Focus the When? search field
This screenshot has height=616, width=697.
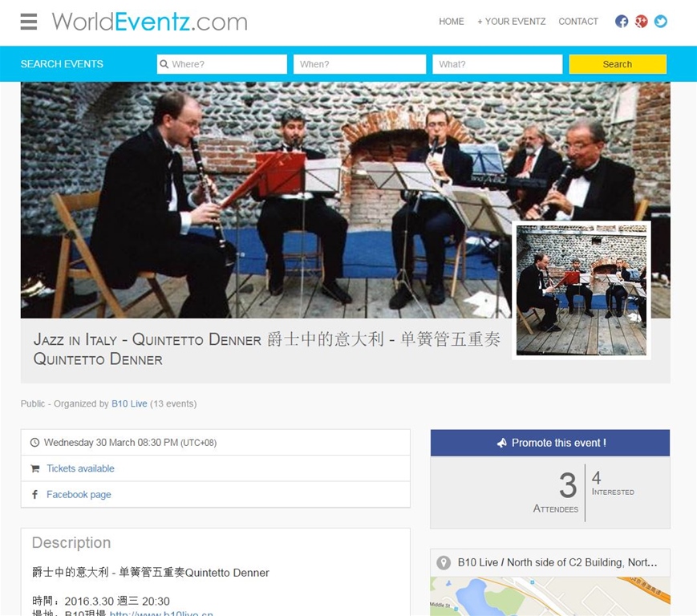(359, 64)
